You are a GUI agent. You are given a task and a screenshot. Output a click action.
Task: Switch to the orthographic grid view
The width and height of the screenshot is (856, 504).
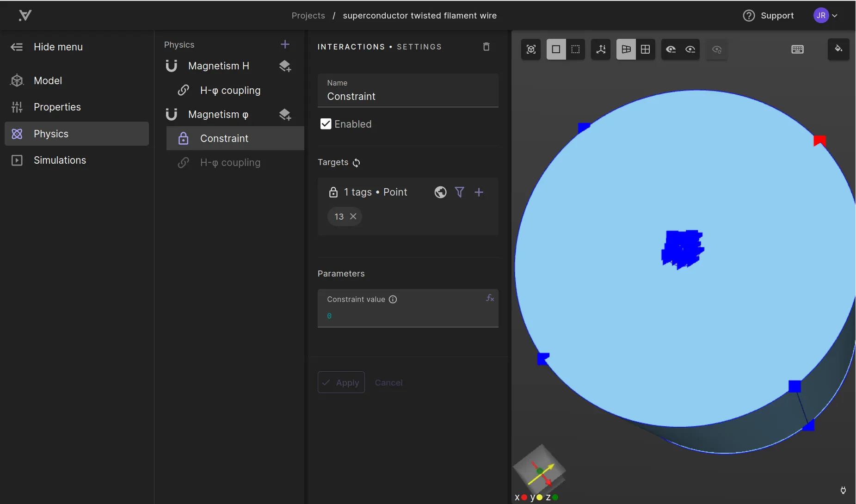[646, 49]
